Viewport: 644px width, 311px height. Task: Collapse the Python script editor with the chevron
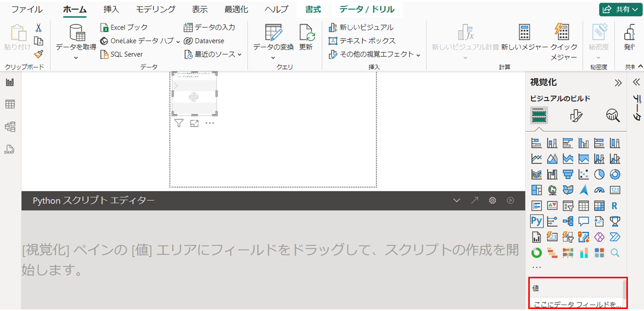(456, 200)
